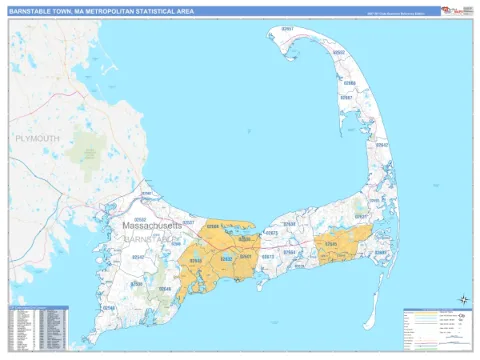The height and width of the screenshot is (360, 480).
Task: Click the map title 'BARNSTABLE TOWN, MA METROPOLITAN STATISTICAL AREA'
Action: click(x=101, y=11)
